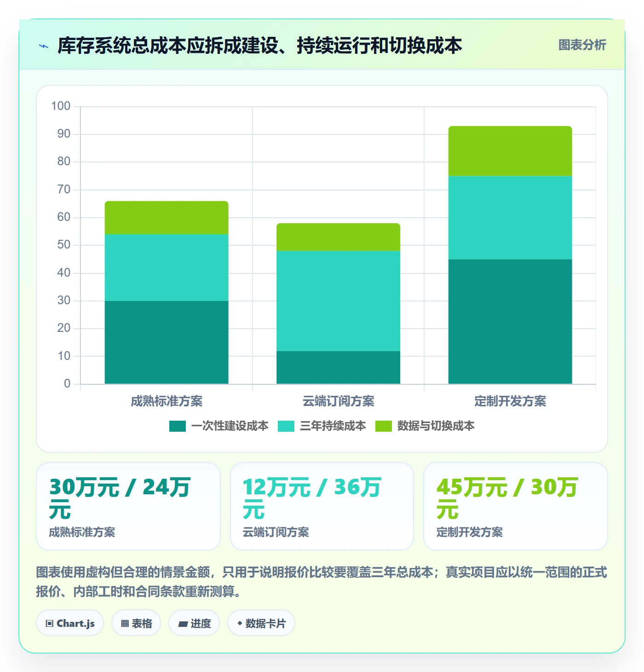The image size is (644, 672).
Task: Click the square icon in the Chart.js chip
Action: point(50,624)
